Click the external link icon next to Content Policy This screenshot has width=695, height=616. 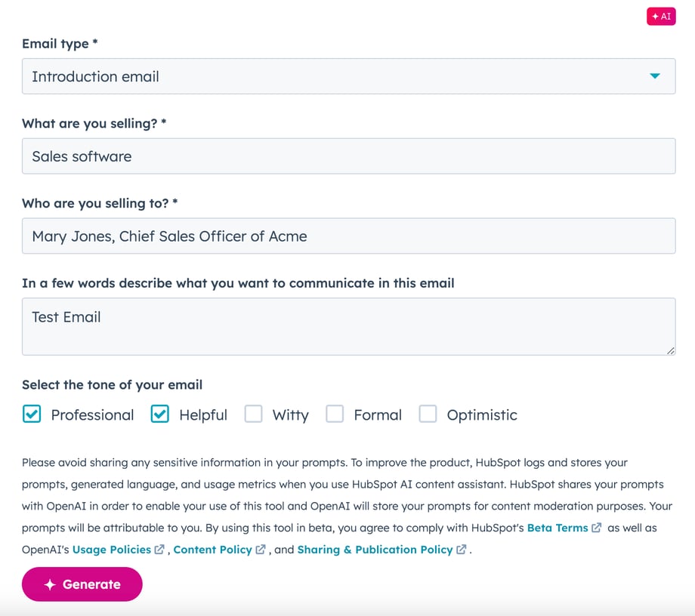tap(260, 550)
